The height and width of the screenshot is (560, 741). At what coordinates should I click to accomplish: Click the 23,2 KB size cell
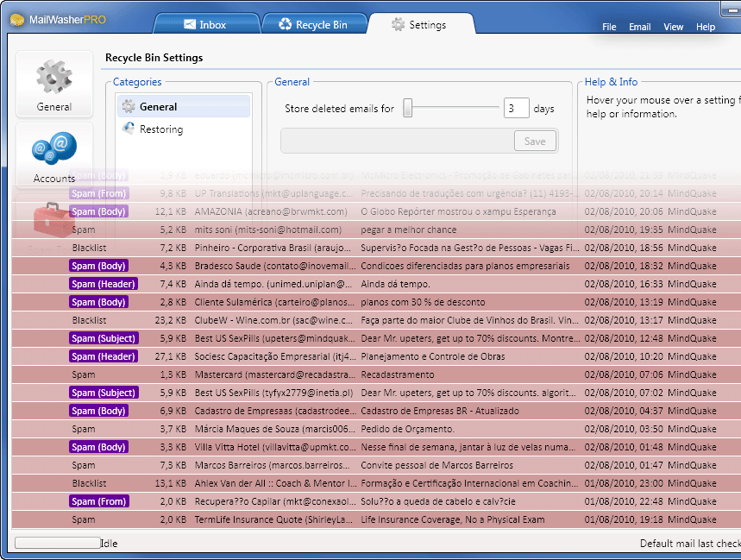pos(171,320)
